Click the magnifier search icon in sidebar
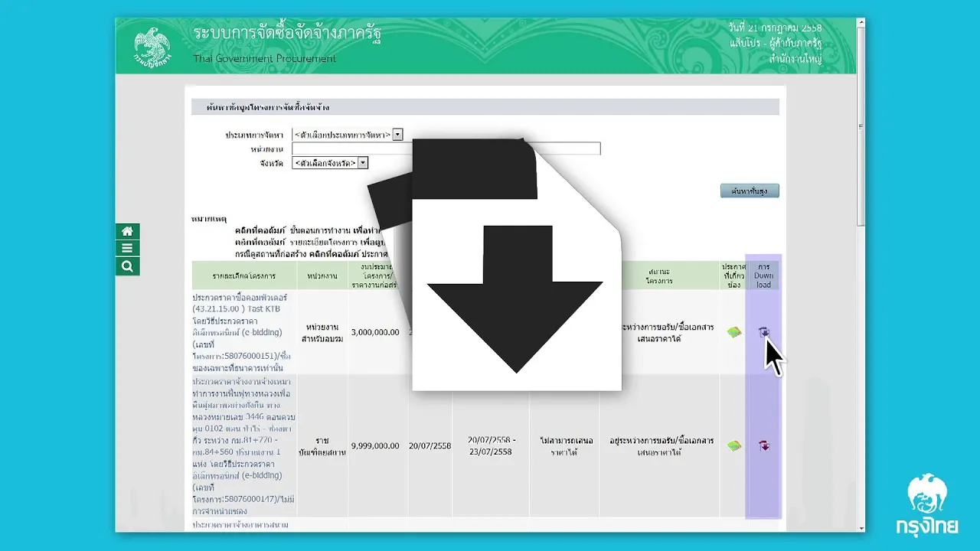The image size is (980, 551). (127, 266)
